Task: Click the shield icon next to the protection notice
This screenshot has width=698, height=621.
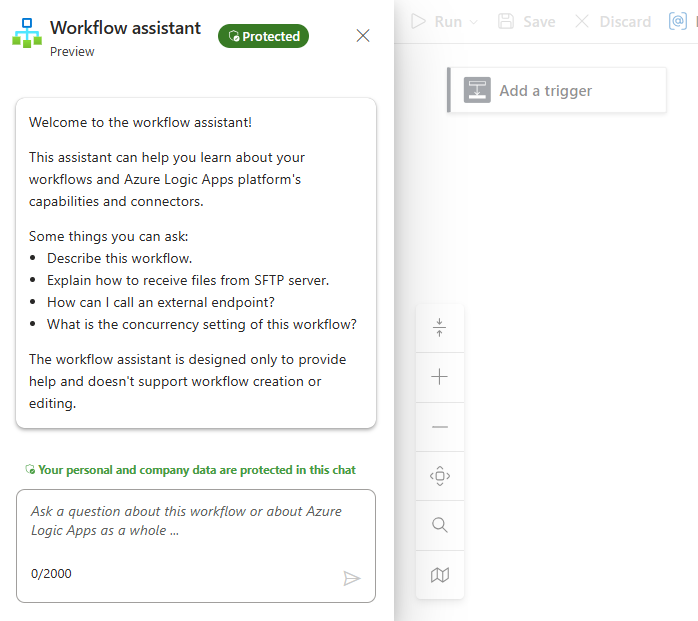Action: pyautogui.click(x=30, y=469)
